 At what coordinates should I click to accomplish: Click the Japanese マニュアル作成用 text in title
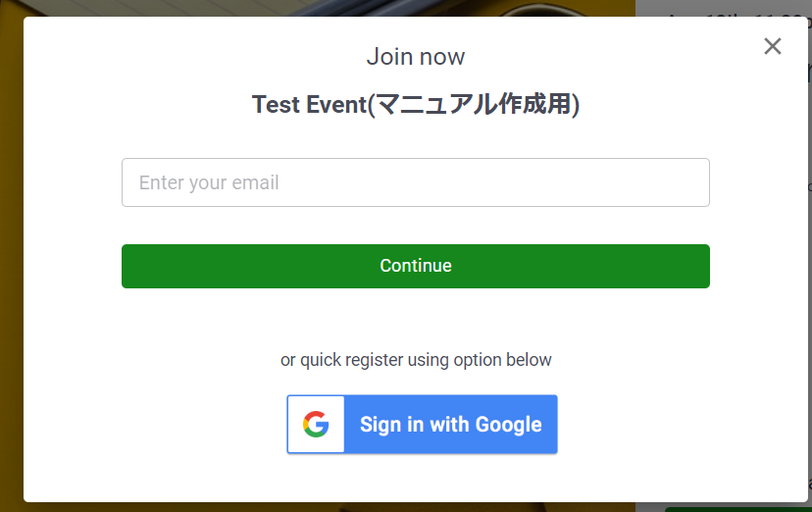coord(474,104)
